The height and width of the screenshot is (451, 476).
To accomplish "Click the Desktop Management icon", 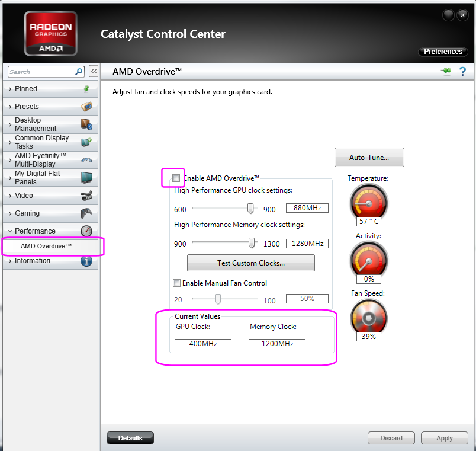I will click(86, 124).
